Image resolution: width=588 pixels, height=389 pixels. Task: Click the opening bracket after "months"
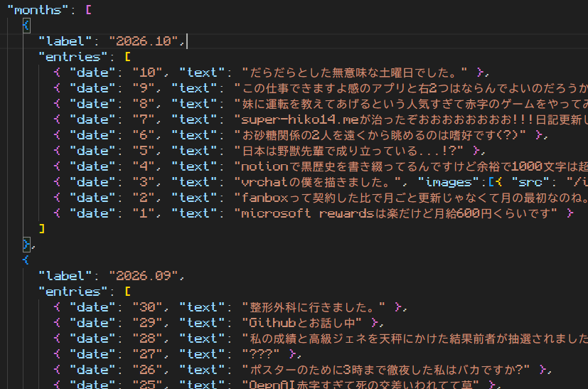(89, 10)
